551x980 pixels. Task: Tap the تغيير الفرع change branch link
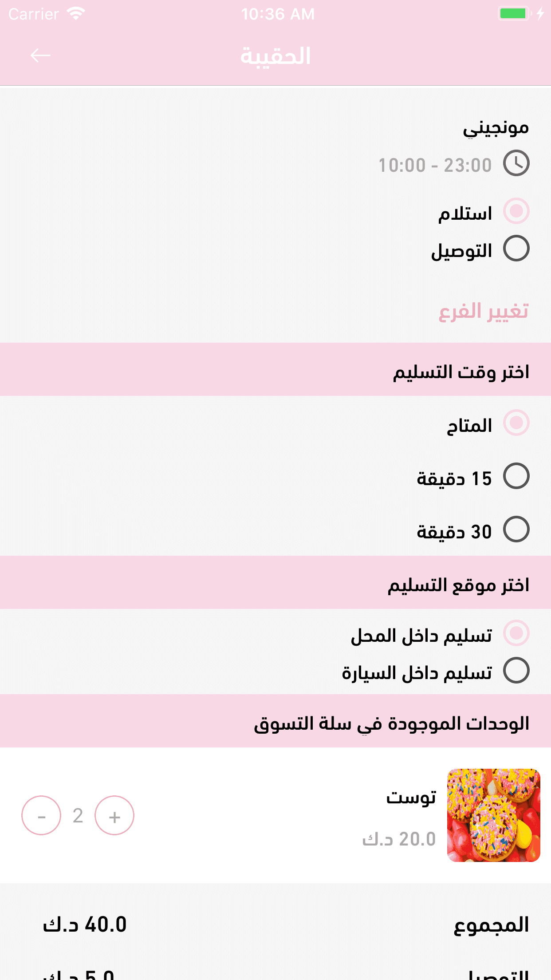coord(484,311)
